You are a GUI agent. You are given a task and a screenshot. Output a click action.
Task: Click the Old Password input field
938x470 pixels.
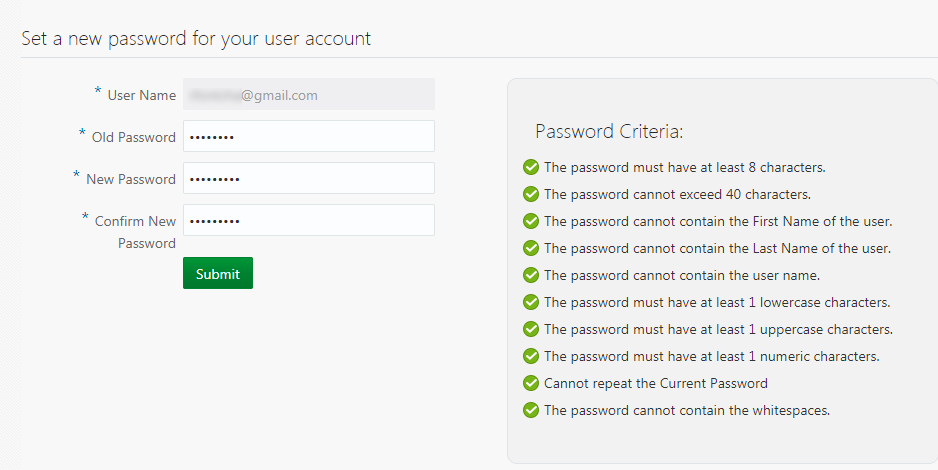click(309, 136)
